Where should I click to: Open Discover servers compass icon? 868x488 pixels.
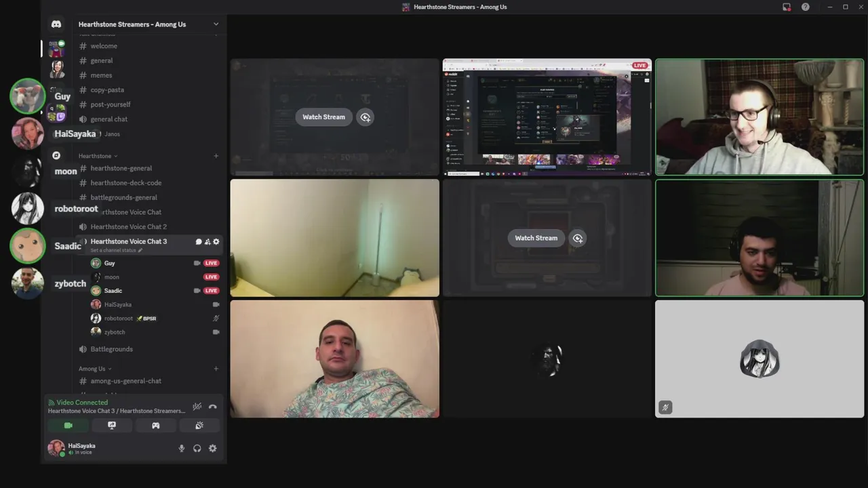point(56,155)
